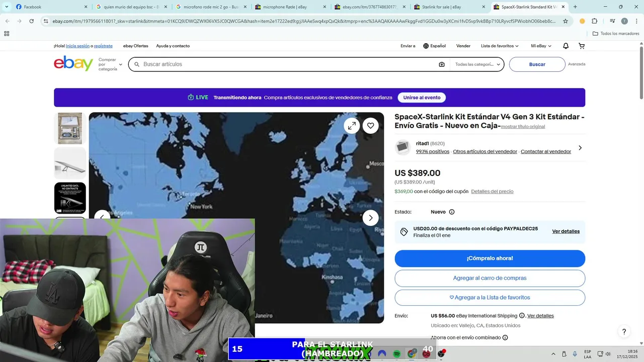Open the seller details chevron arrow
The width and height of the screenshot is (644, 362).
coord(580,148)
